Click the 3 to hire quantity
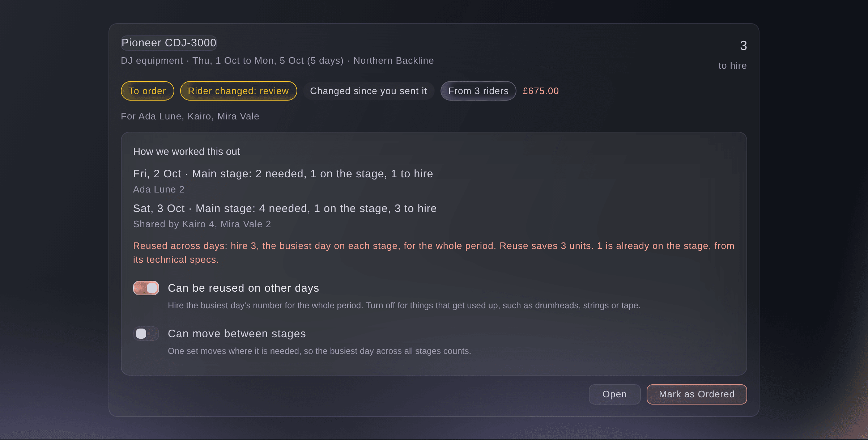The width and height of the screenshot is (868, 440). click(733, 55)
